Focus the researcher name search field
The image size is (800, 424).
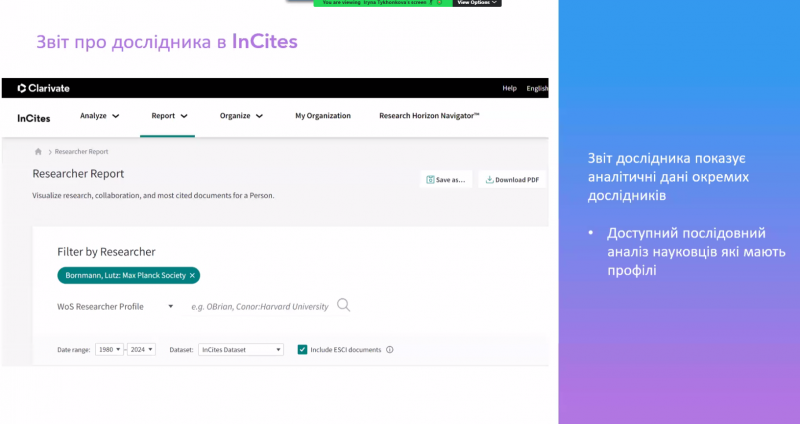(x=260, y=307)
